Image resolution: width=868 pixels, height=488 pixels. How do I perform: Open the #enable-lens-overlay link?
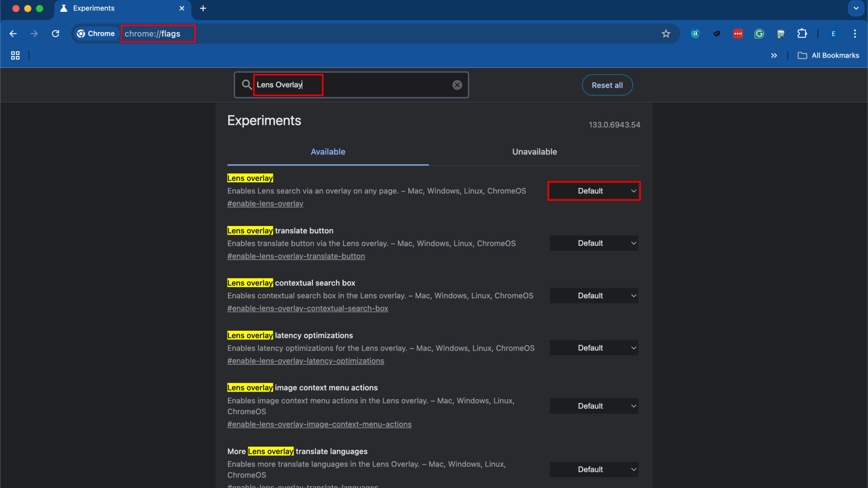[265, 203]
